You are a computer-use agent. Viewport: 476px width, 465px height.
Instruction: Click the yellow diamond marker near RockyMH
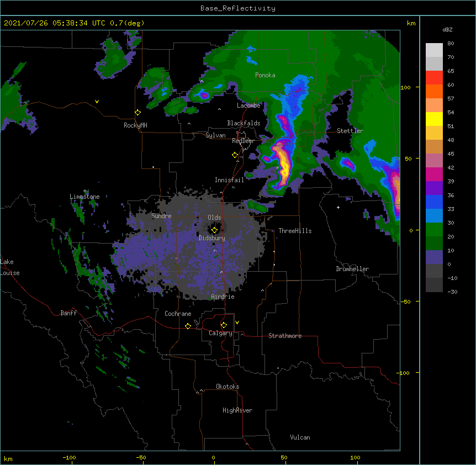pos(138,113)
